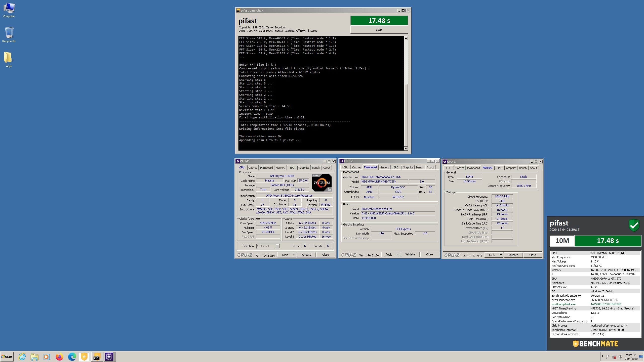
Task: Open Tools dropdown arrow in CPU-Z Memory window
Action: point(501,255)
